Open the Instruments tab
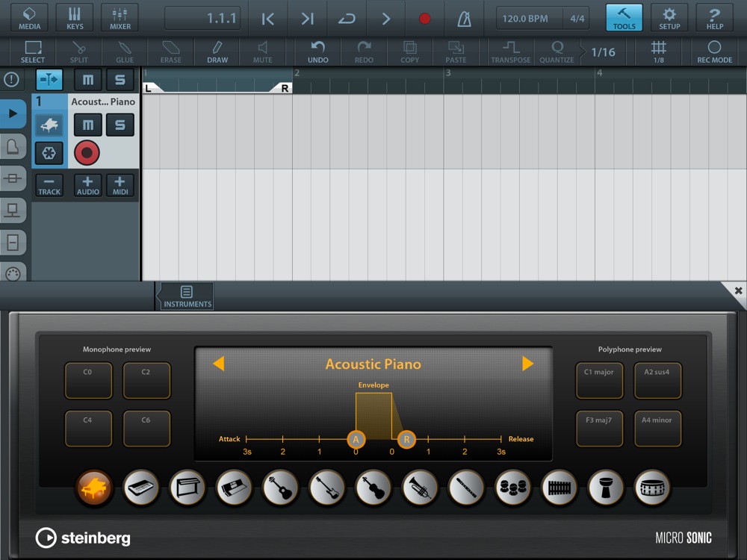 coord(187,296)
